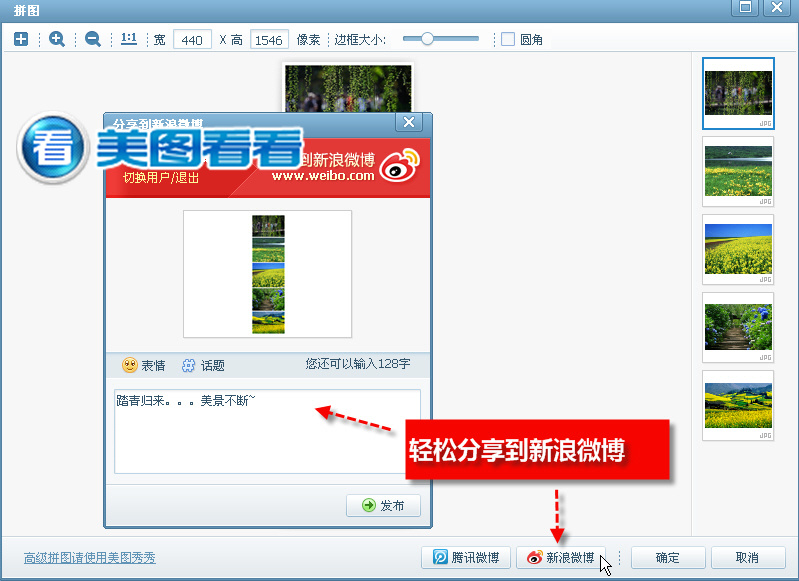799x581 pixels.
Task: Click the Weibo message text box
Action: click(x=268, y=432)
